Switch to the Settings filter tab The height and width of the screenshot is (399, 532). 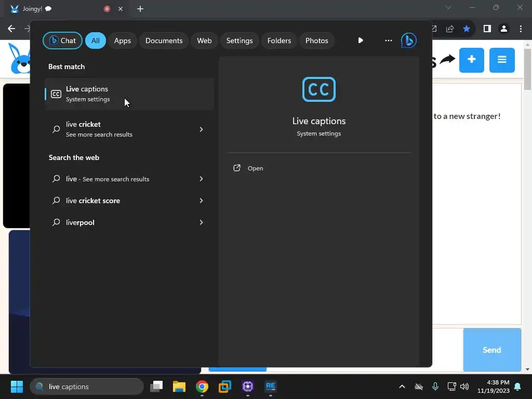240,41
